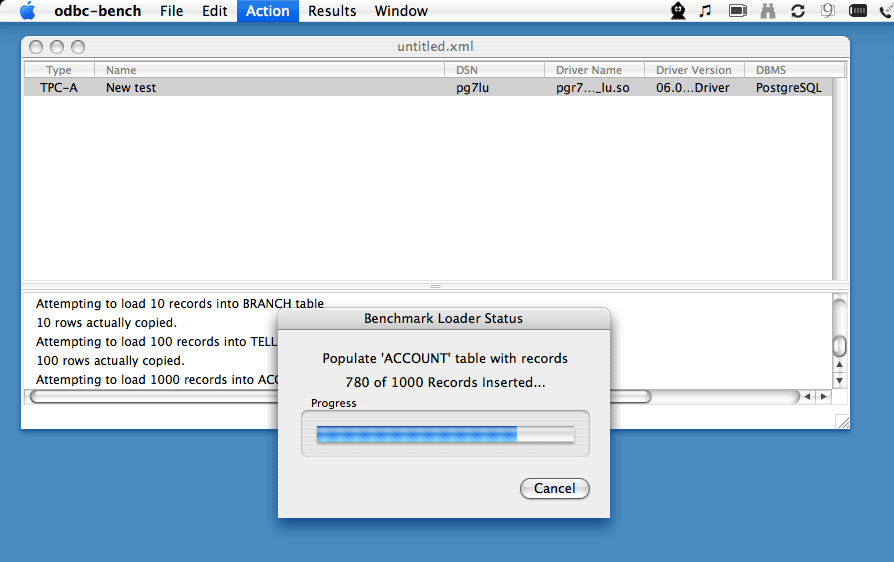Click the window resize grip corner
Screen dimensions: 894x562
(x=842, y=422)
